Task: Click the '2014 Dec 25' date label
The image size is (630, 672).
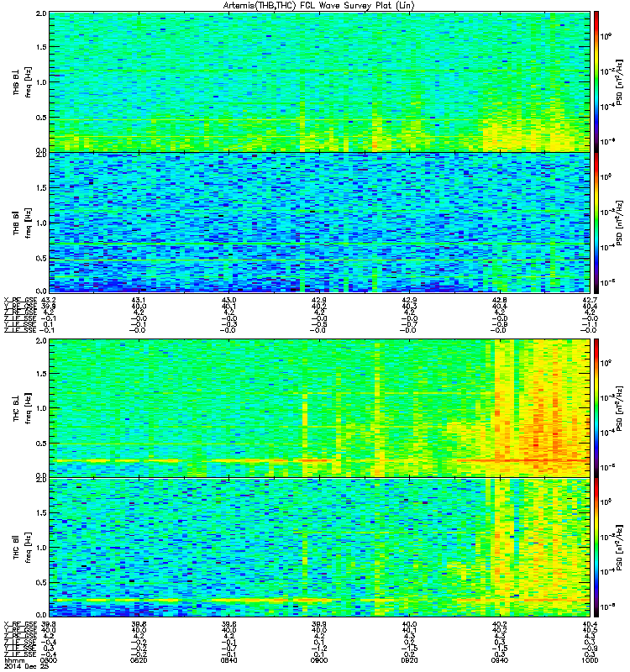Action: click(26, 666)
